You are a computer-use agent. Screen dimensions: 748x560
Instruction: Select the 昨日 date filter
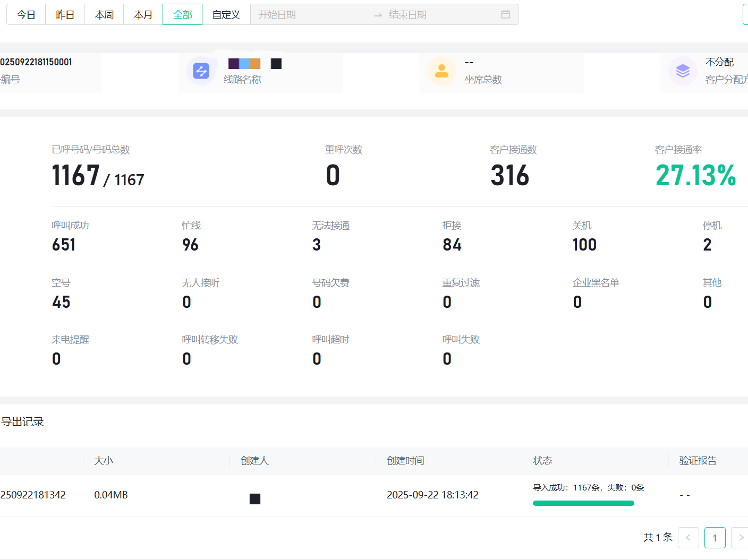(65, 14)
